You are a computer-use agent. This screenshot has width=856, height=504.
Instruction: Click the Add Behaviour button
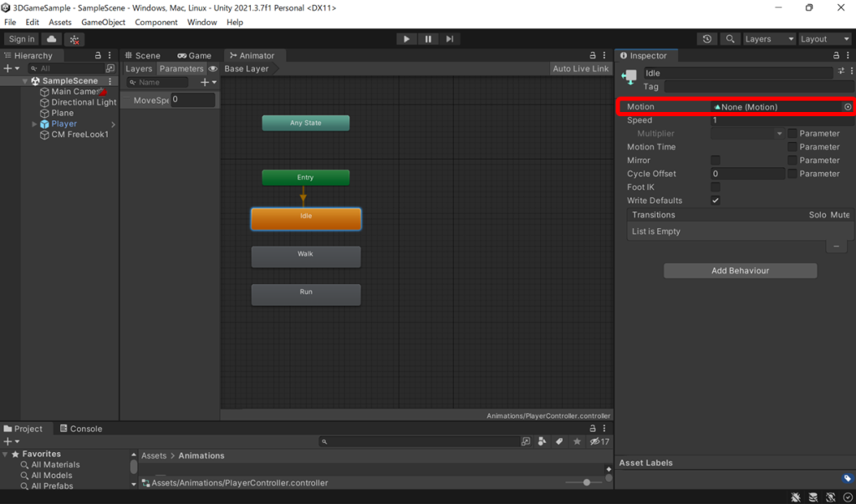(x=740, y=270)
